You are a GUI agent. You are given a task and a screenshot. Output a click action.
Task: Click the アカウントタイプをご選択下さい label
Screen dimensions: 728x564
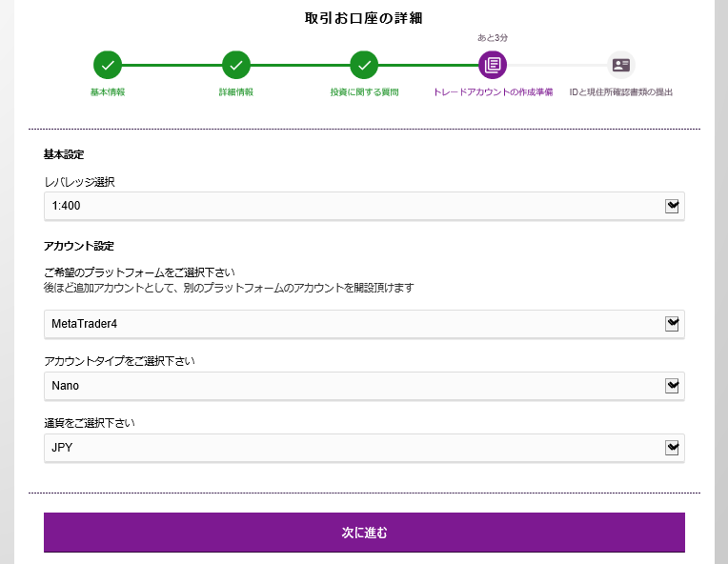[119, 361]
